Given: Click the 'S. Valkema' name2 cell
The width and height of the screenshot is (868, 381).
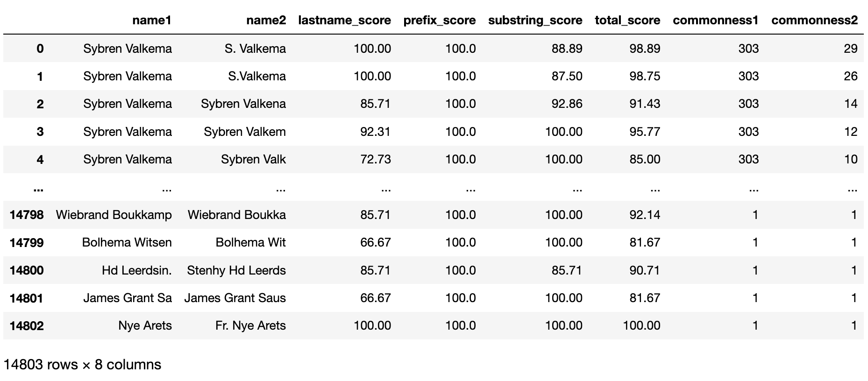Looking at the screenshot, I should [255, 49].
